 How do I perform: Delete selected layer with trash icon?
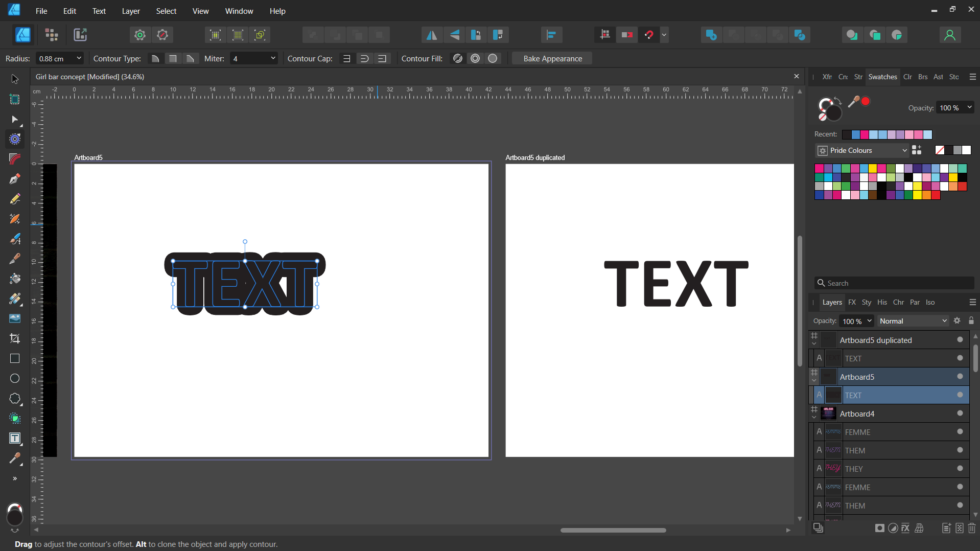[x=972, y=528]
